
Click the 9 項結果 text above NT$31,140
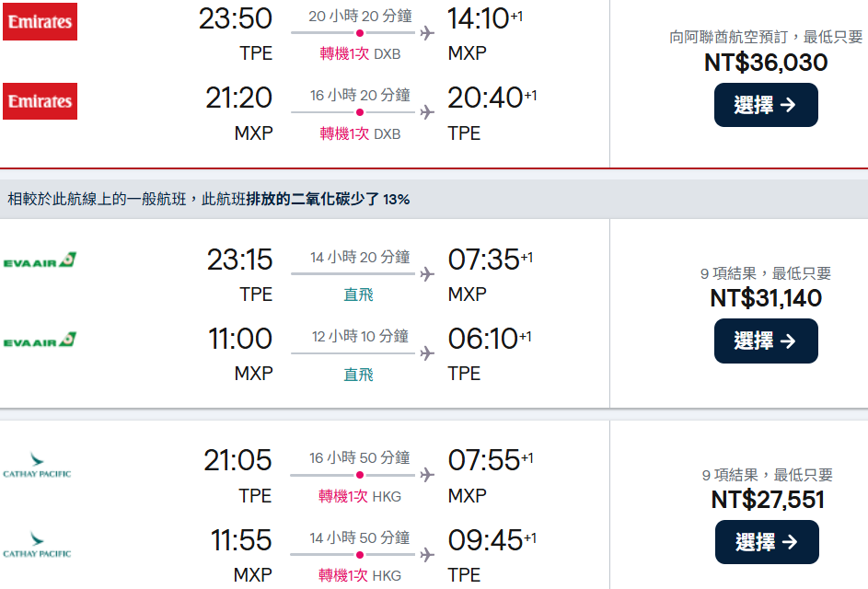[766, 273]
